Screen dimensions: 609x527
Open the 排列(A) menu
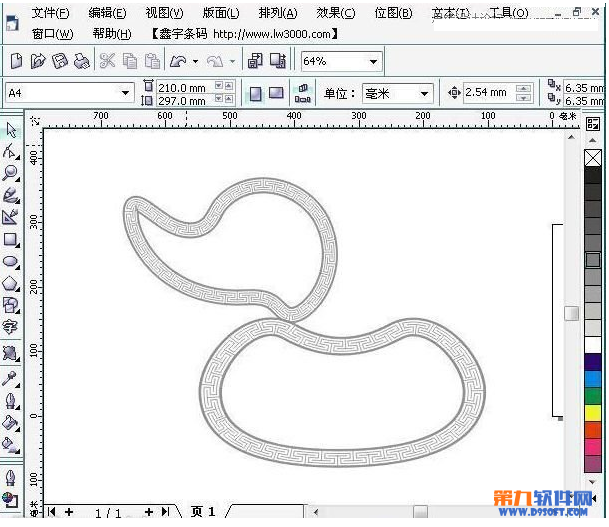click(278, 13)
